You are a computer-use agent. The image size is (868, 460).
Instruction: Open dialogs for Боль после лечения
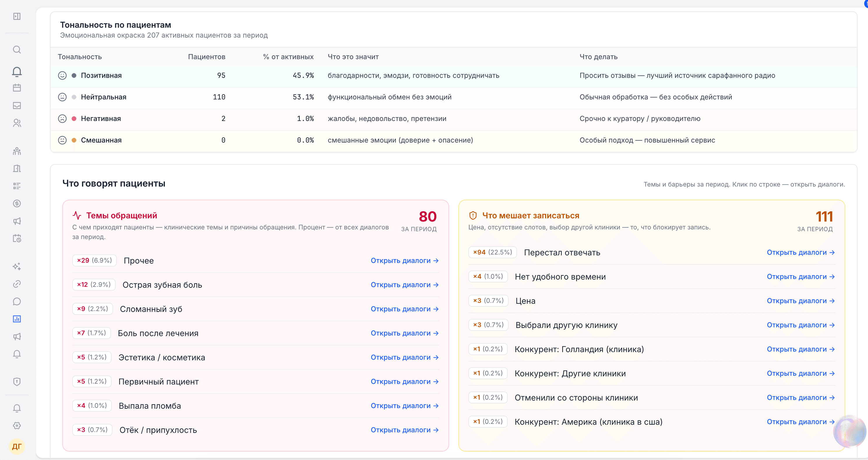click(405, 333)
